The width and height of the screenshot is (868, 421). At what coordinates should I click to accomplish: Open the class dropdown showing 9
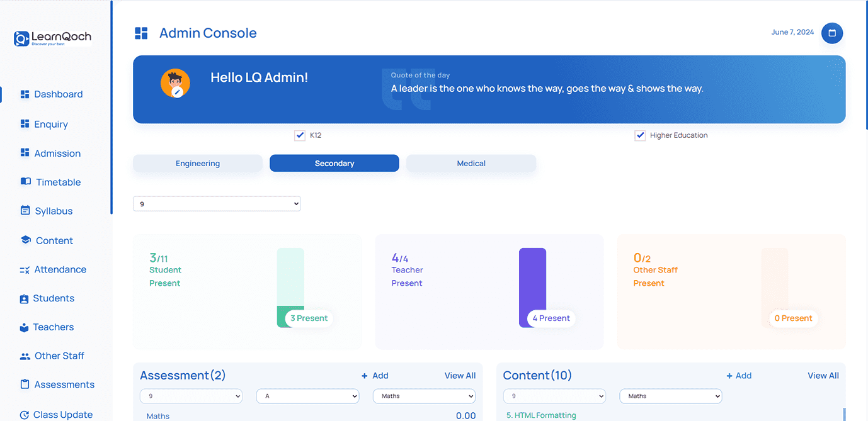[217, 204]
